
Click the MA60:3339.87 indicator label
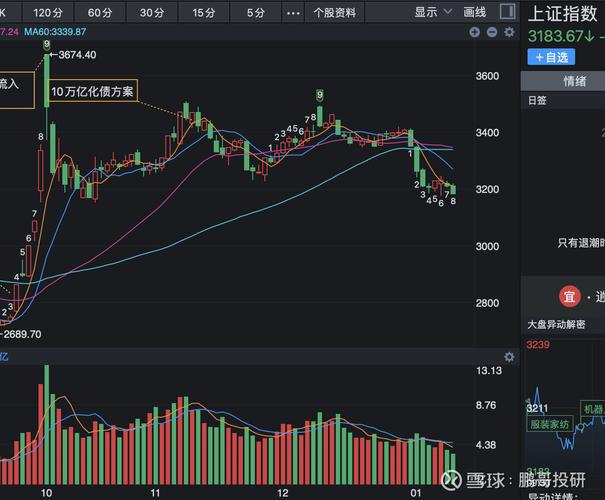coord(55,32)
